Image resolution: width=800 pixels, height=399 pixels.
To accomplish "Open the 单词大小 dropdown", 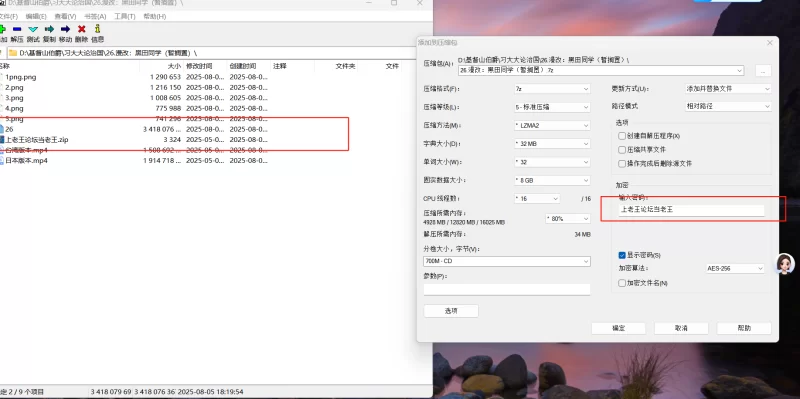I will [x=552, y=162].
